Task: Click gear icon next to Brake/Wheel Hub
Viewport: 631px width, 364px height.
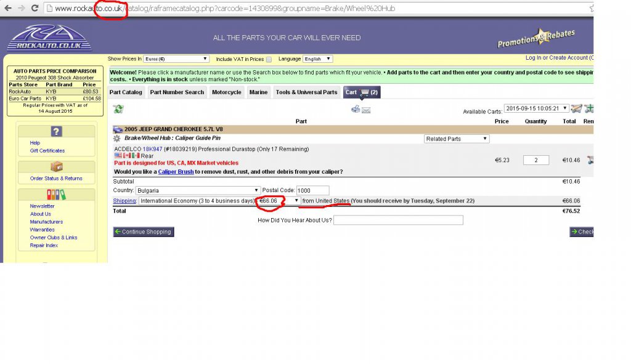Action: coord(116,139)
